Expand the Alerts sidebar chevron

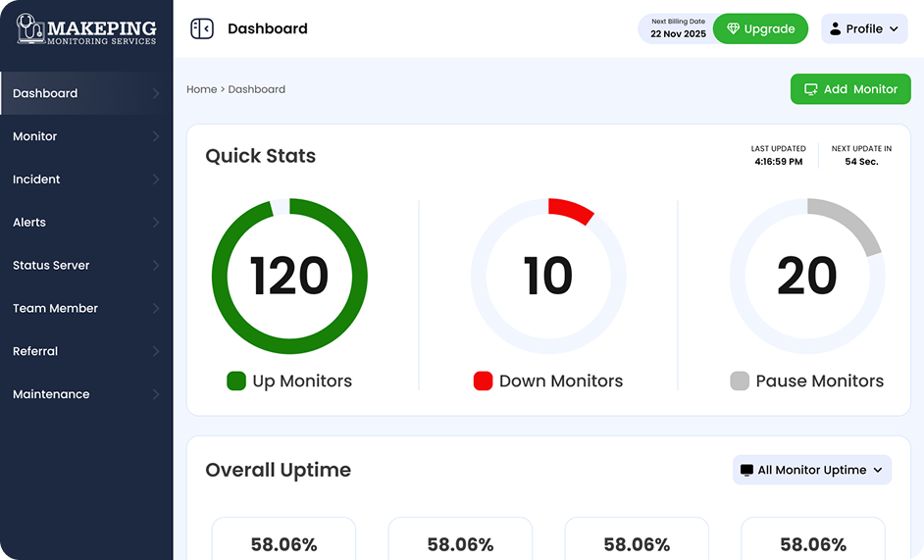click(x=156, y=223)
